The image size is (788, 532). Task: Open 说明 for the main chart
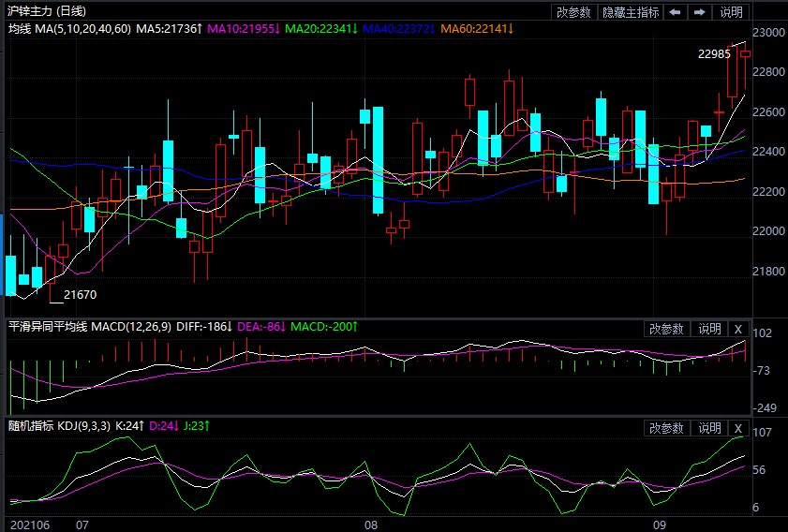pyautogui.click(x=731, y=12)
